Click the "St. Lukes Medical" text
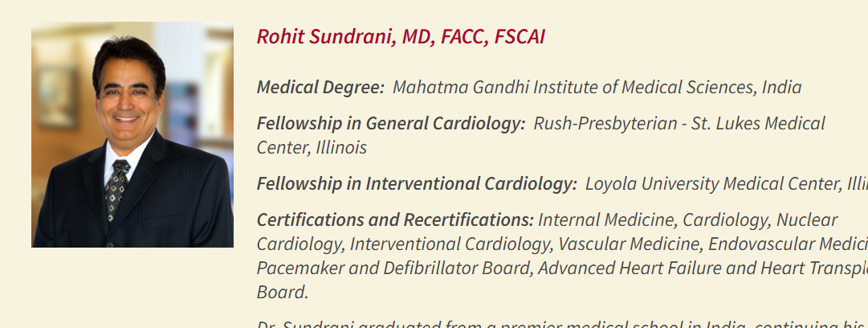868x328 pixels. pyautogui.click(x=756, y=124)
